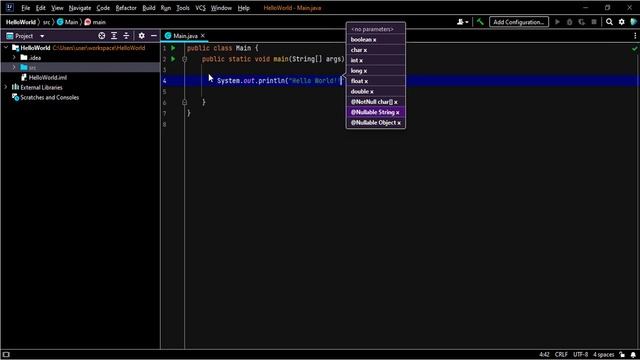Click the Stop square icon

pos(594,22)
